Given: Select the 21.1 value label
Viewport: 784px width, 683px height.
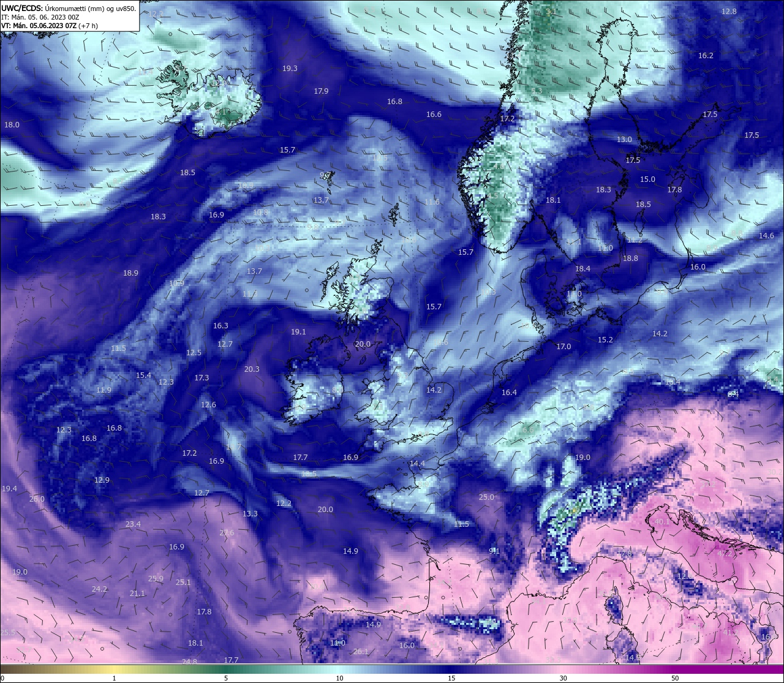Looking at the screenshot, I should 137,594.
